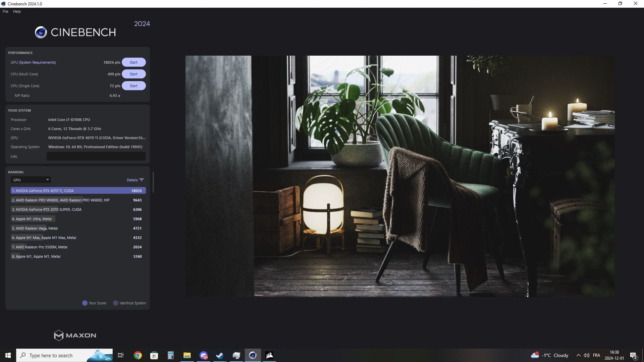Select the AMD Radeon PRO W6800 ranking row

[78, 200]
